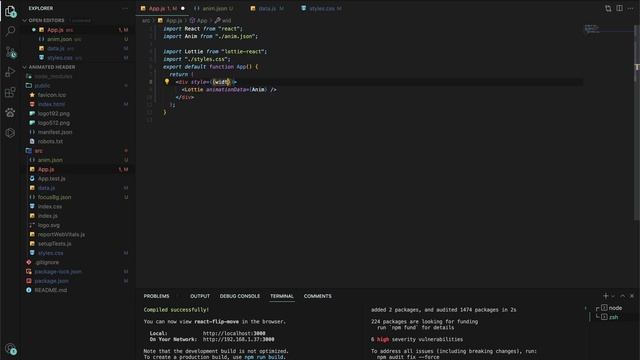Viewport: 640px width, 360px height.
Task: Open editor more actions ellipsis menu
Action: point(631,8)
